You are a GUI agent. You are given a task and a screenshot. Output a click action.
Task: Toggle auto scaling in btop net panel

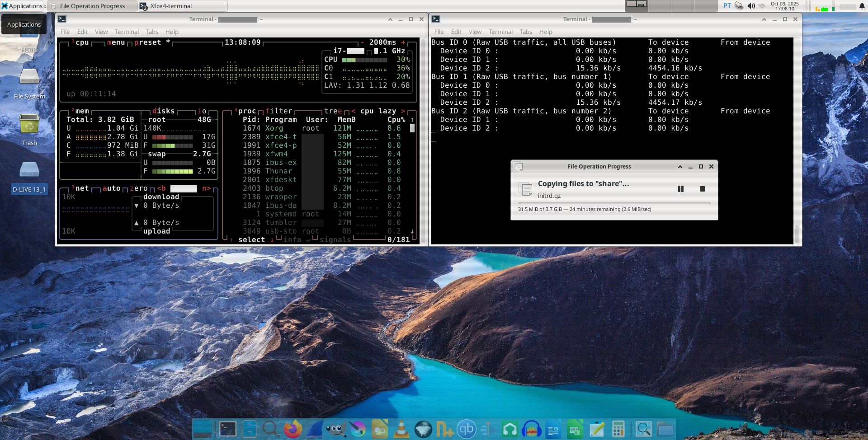point(111,188)
